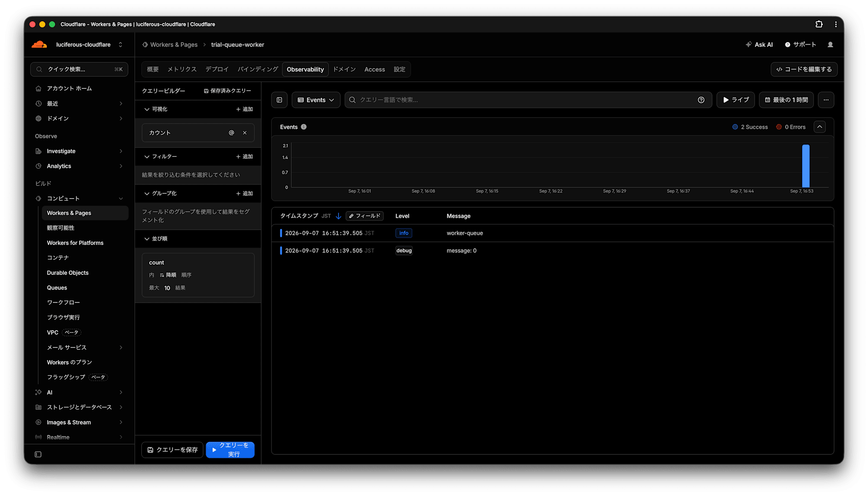Focus the クエリー言語で検索 search field
Screen dimensions: 868x496
pyautogui.click(x=528, y=100)
